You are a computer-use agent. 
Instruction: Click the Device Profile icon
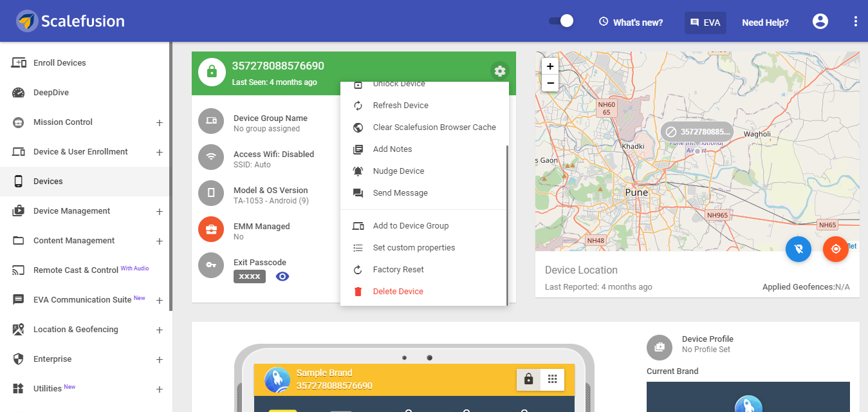[x=660, y=347]
